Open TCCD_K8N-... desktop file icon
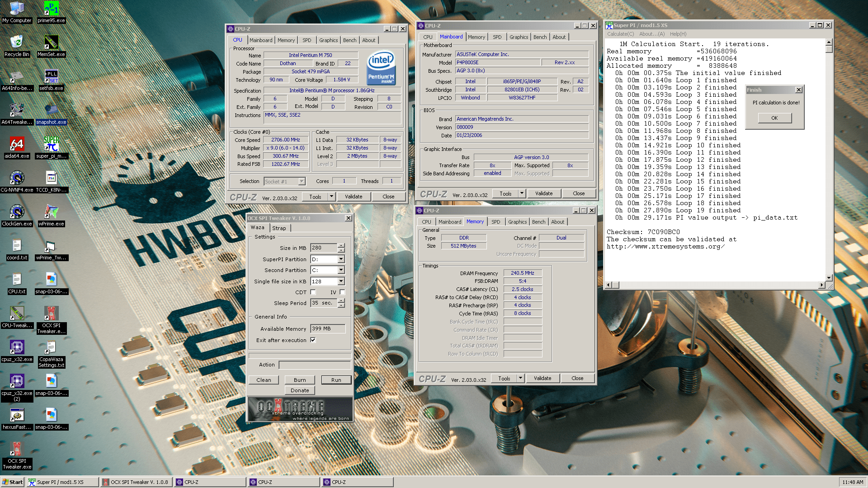868x488 pixels. click(x=51, y=182)
